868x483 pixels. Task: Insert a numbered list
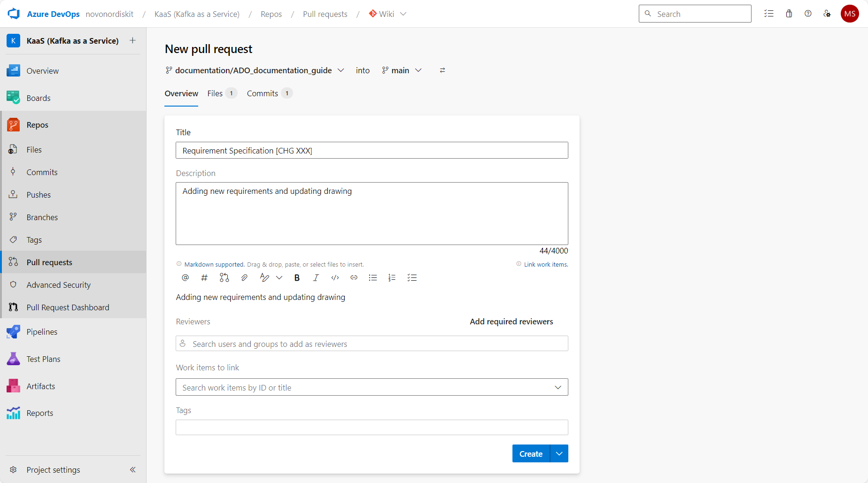[x=392, y=277]
